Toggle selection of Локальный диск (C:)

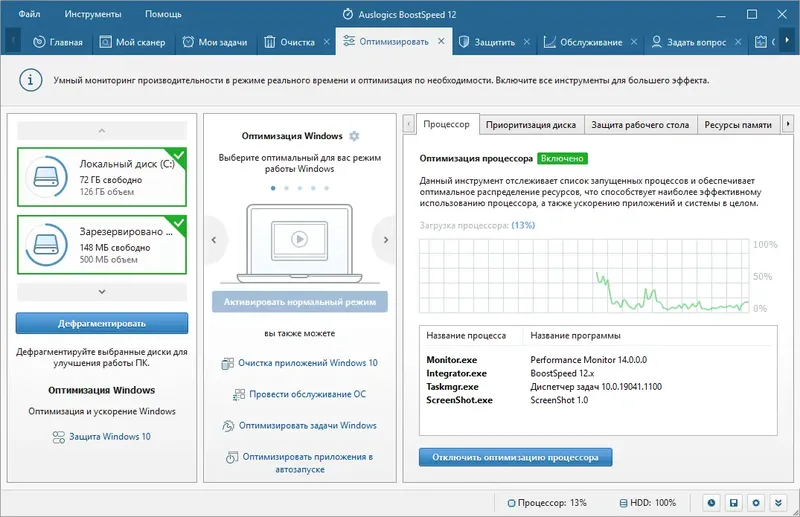tap(102, 177)
